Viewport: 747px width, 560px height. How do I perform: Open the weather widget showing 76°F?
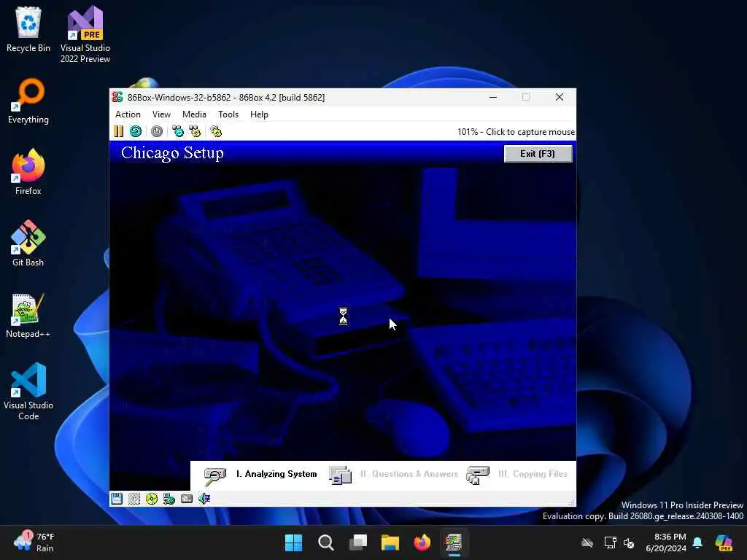[x=34, y=542]
